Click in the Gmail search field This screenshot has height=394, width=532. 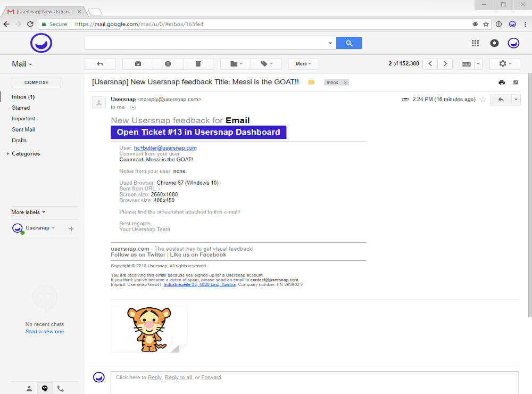coord(205,43)
